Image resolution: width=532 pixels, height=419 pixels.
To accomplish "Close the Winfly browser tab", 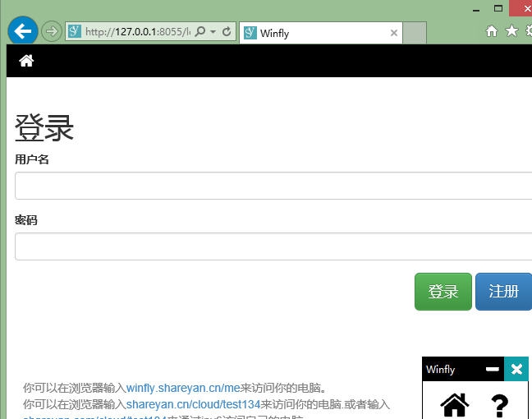I will 394,33.
